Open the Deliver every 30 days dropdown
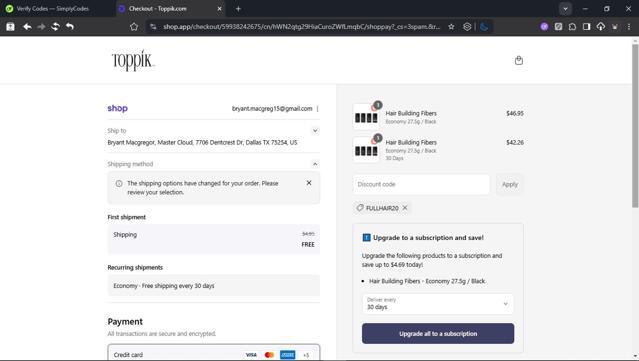Screen dimensions: 639x361 click(x=438, y=304)
